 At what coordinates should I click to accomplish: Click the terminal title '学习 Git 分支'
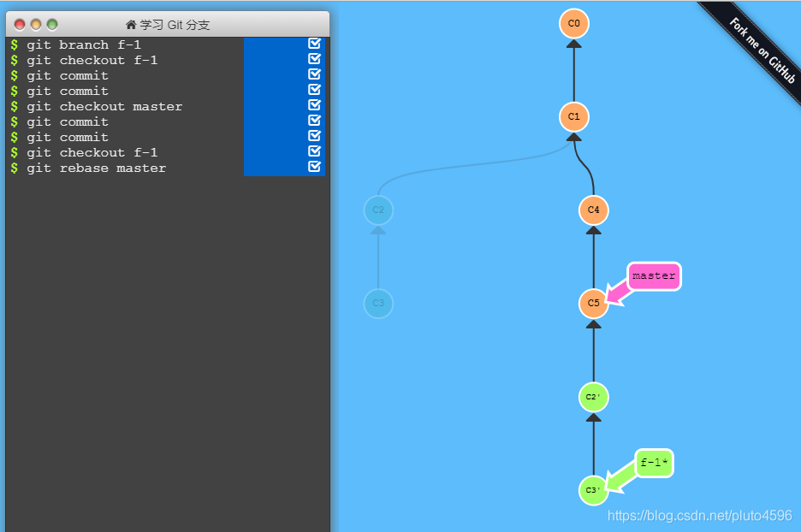175,25
